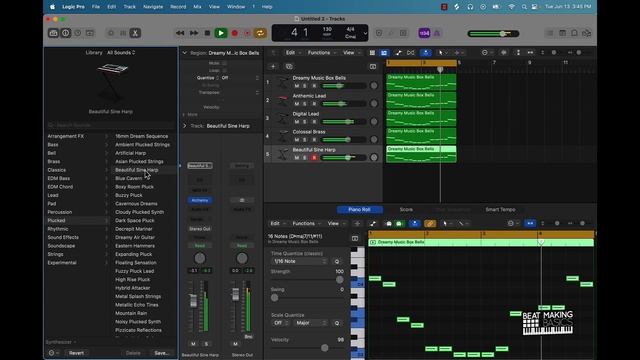
Task: Expand the Track Beautiful Sine Harp disclosure
Action: tap(184, 126)
